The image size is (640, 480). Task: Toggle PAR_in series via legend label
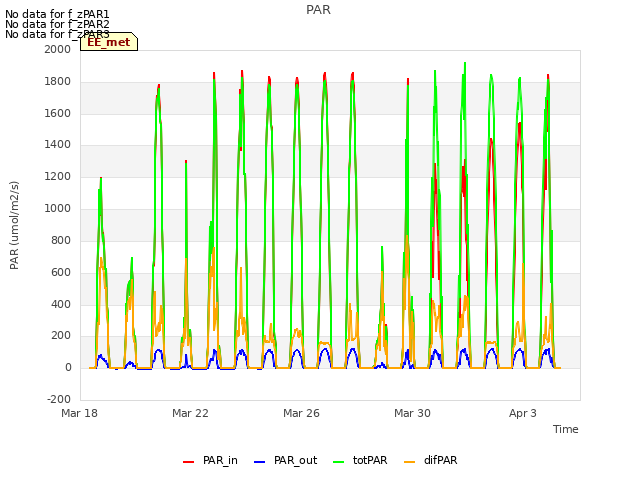click(x=220, y=460)
